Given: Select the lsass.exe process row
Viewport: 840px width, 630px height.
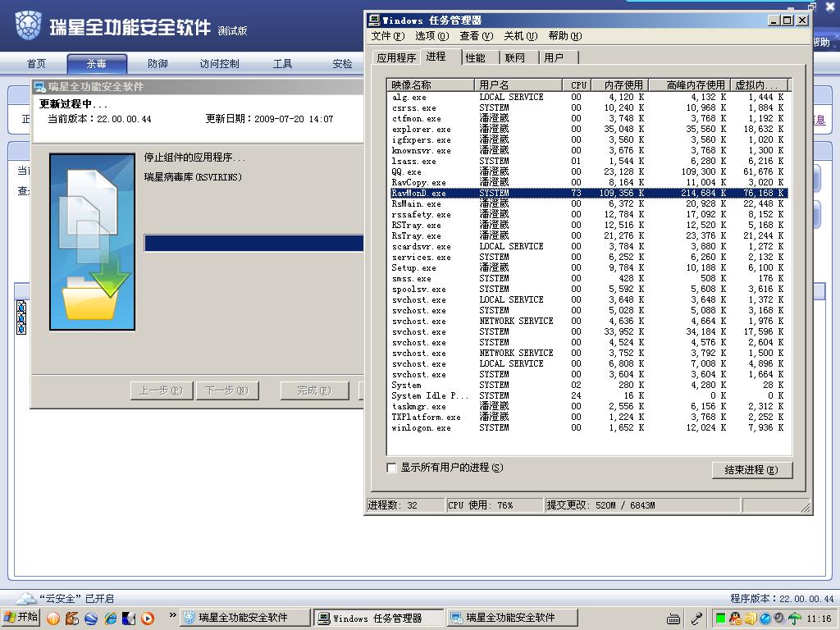Looking at the screenshot, I should (589, 162).
